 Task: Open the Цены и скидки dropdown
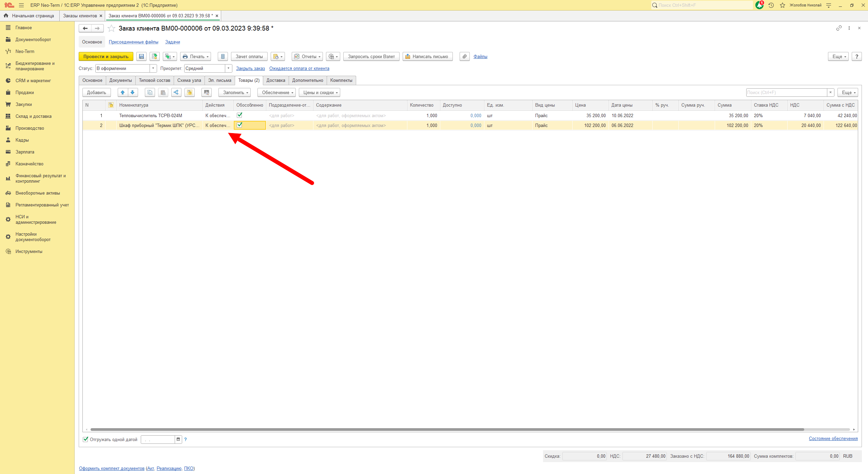[320, 92]
